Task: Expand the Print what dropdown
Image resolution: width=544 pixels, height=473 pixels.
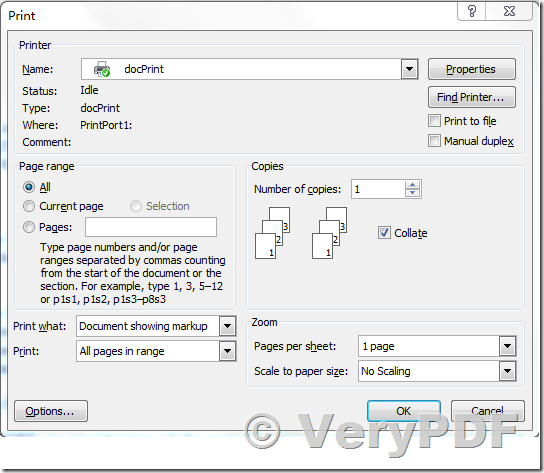Action: pyautogui.click(x=228, y=326)
